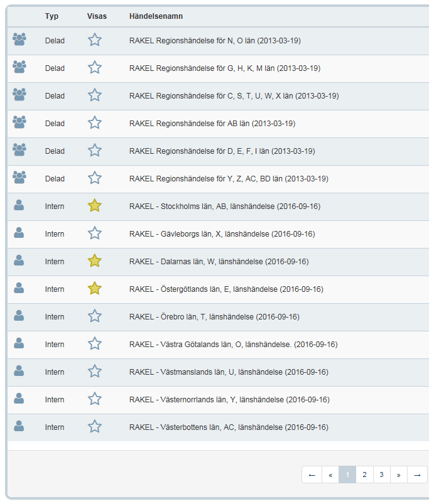The image size is (429, 504).
Task: Go to first page with left arrow
Action: [312, 475]
